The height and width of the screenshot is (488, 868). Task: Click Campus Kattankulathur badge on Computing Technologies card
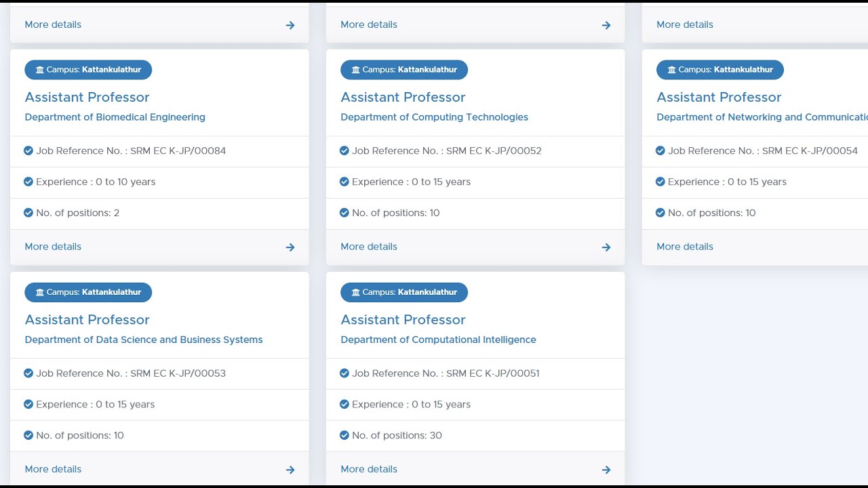pos(404,70)
